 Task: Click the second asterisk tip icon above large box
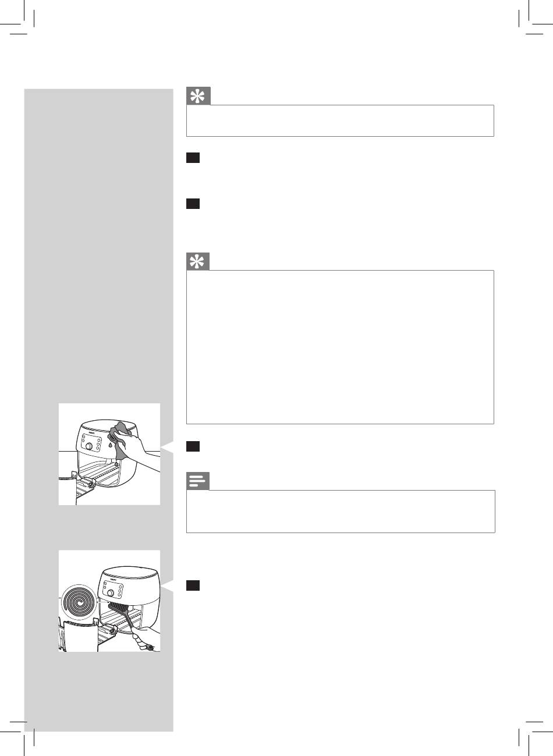click(x=198, y=262)
